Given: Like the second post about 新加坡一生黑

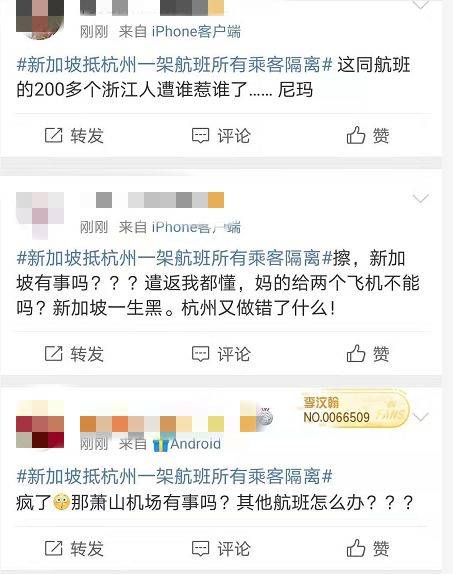Looking at the screenshot, I should (x=356, y=353).
